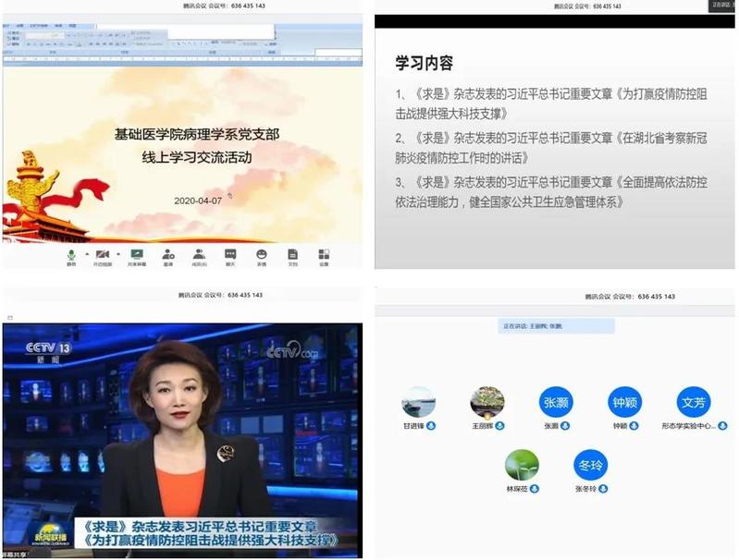Open camera options arrow beside video

(118, 254)
